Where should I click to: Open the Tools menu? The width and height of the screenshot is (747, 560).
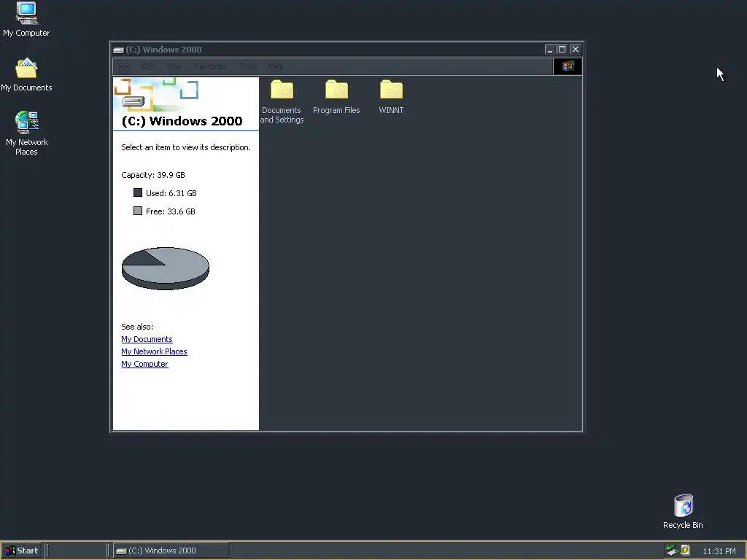tap(248, 66)
